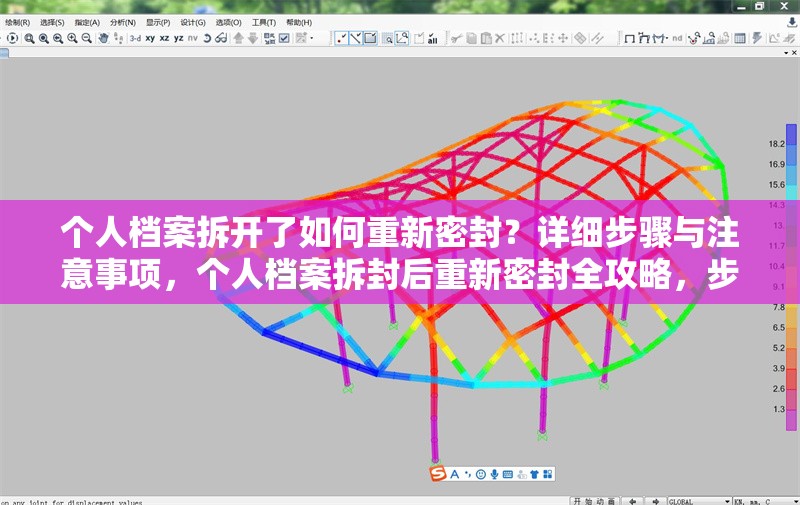Click the delete X icon

[x=500, y=38]
